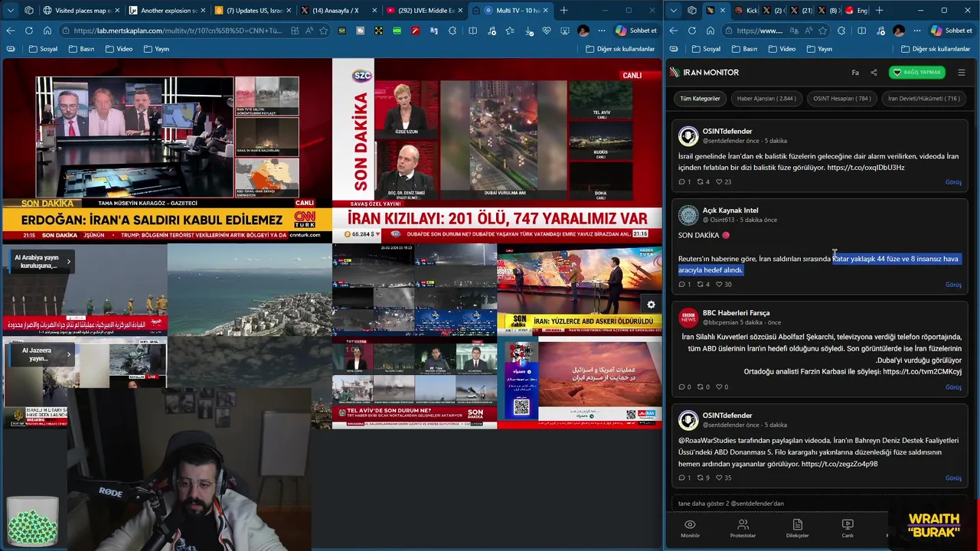This screenshot has height=551, width=980.
Task: Reload the Multi TV page
Action: [x=28, y=31]
